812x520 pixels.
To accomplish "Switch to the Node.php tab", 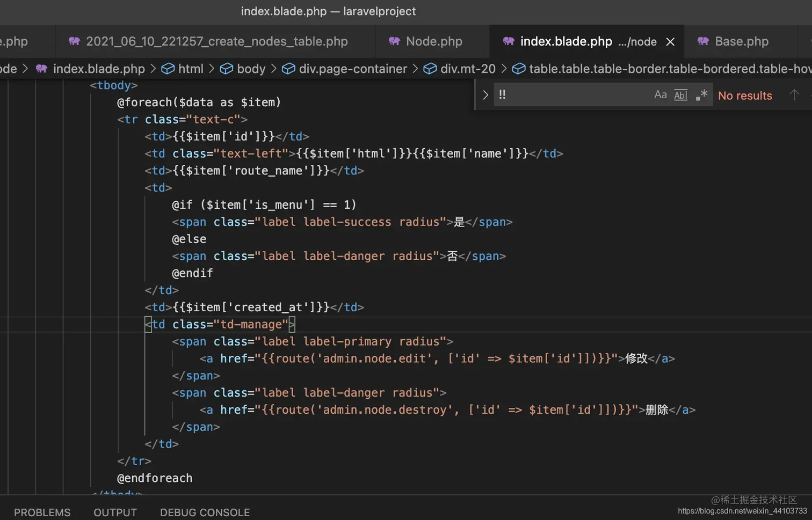I will pyautogui.click(x=433, y=41).
